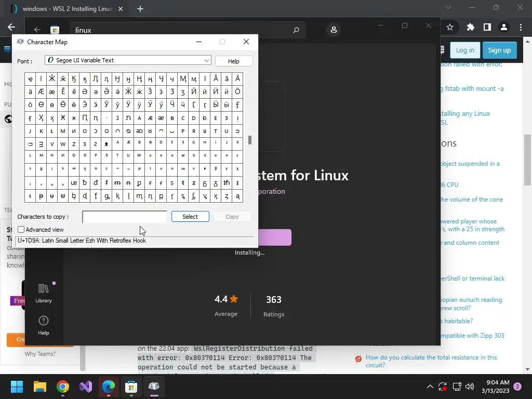
Task: Click the Microsoft Store home logo icon
Action: pyautogui.click(x=55, y=30)
